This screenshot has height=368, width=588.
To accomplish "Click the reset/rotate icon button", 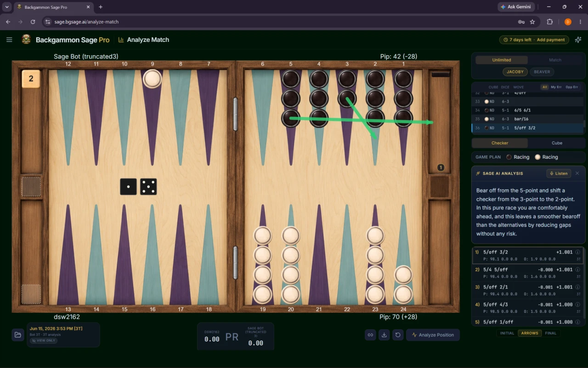I will (398, 335).
